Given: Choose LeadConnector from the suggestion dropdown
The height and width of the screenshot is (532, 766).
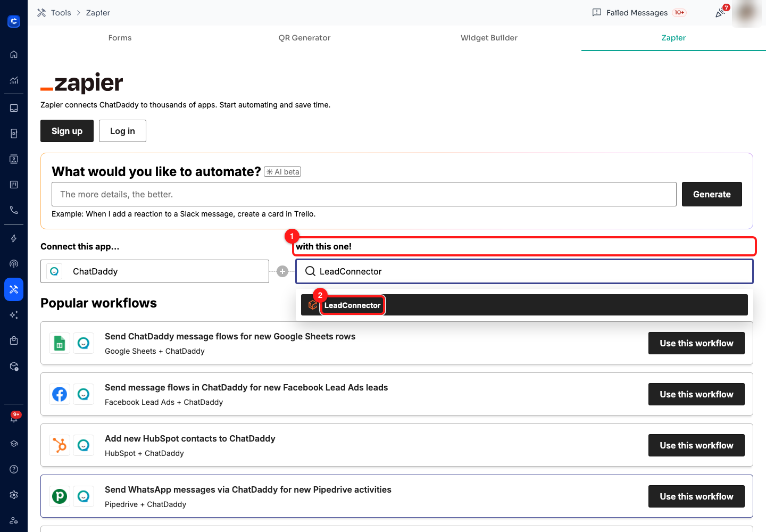Looking at the screenshot, I should tap(524, 305).
